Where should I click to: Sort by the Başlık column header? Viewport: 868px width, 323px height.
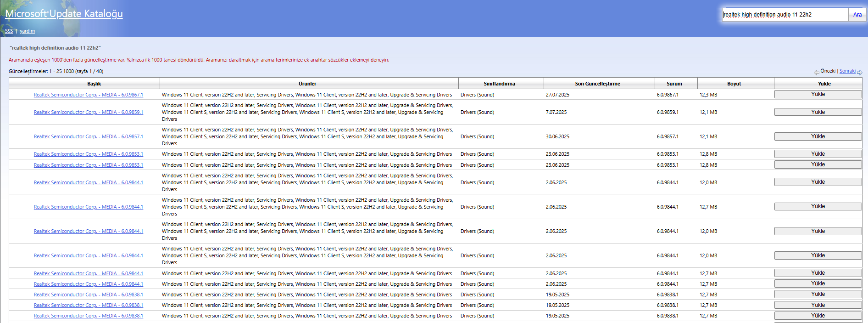pyautogui.click(x=84, y=84)
